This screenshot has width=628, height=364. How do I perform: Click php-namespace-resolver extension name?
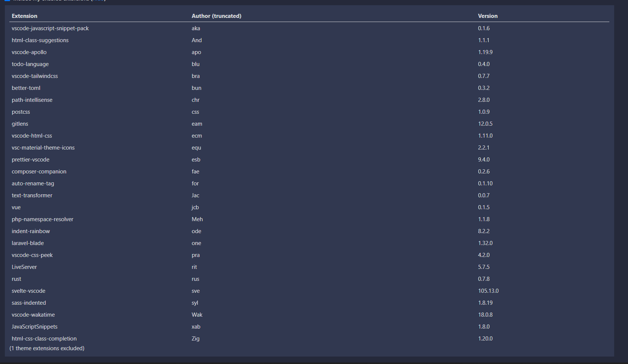click(x=43, y=219)
